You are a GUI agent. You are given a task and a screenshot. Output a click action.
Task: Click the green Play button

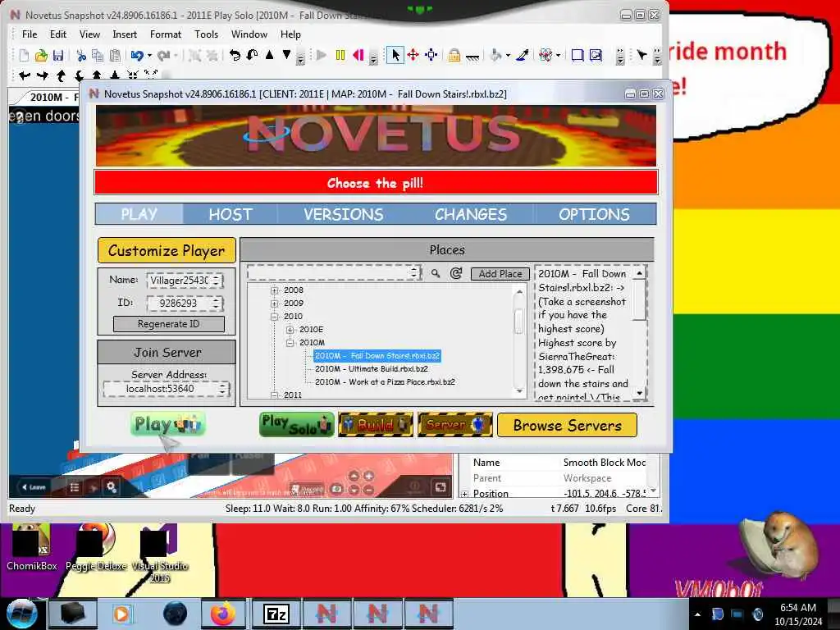pos(167,424)
